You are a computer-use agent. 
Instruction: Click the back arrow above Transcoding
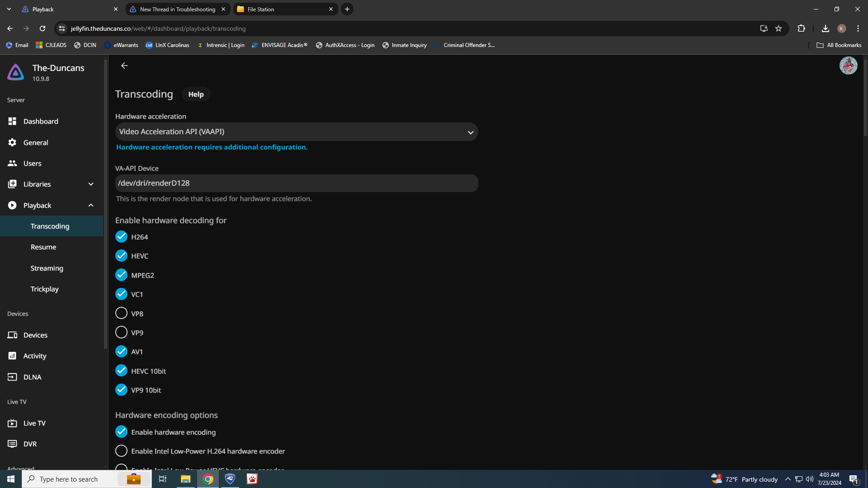[124, 66]
